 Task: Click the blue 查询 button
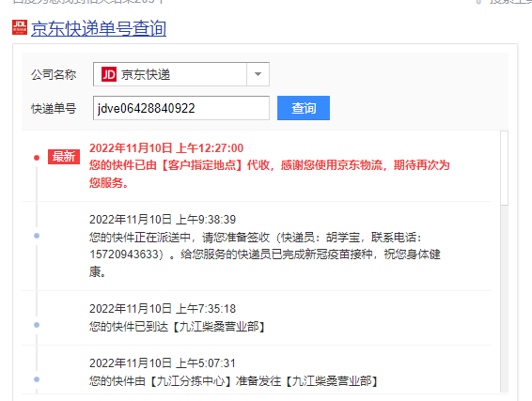(x=304, y=108)
